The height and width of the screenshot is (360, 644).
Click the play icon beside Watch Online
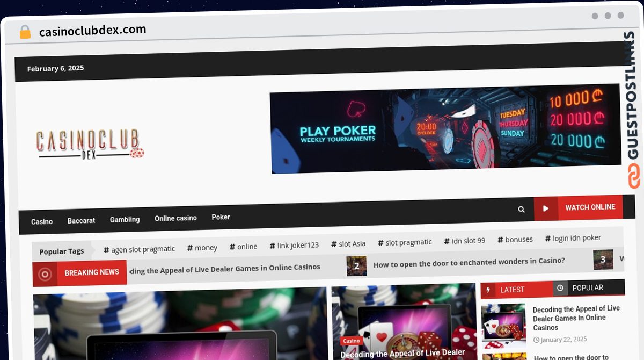(x=546, y=208)
